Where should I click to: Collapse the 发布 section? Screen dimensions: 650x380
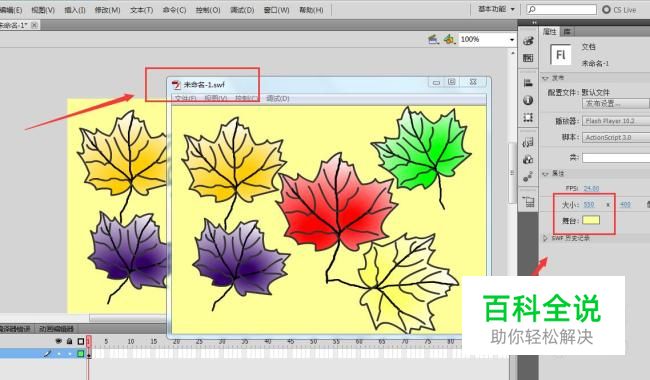(x=546, y=78)
